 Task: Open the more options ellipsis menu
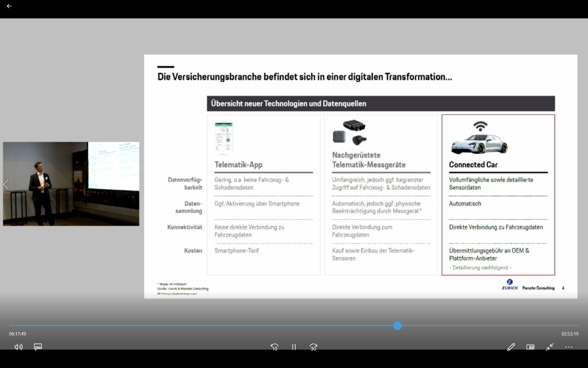click(x=569, y=347)
